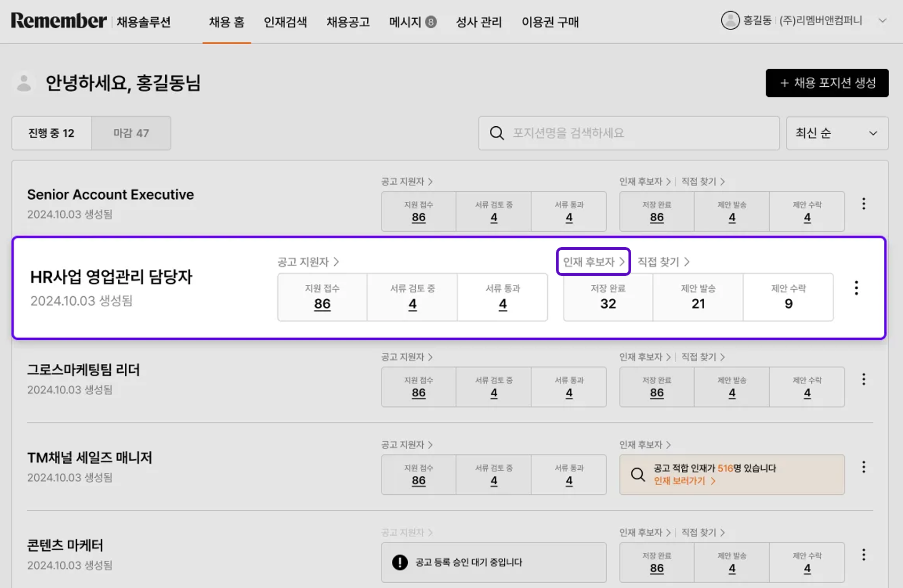Viewport: 903px width, 588px height.
Task: Go to the 이용권 구매 menu
Action: click(x=550, y=22)
